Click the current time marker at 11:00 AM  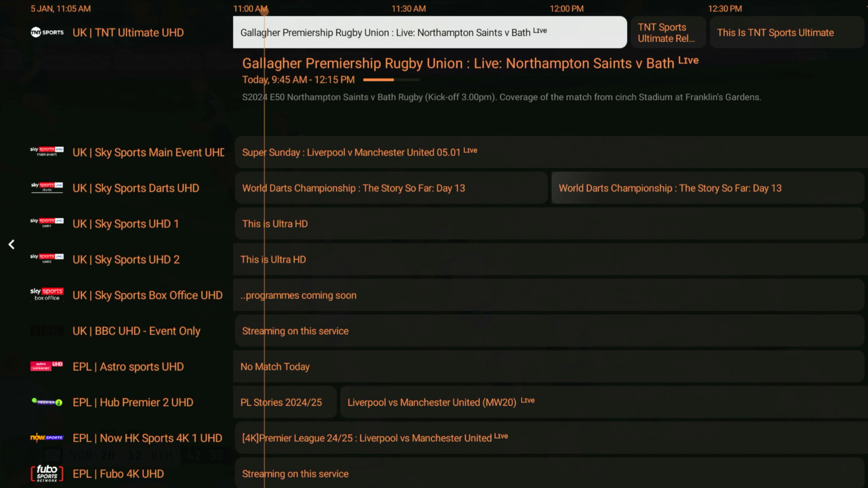(x=264, y=11)
